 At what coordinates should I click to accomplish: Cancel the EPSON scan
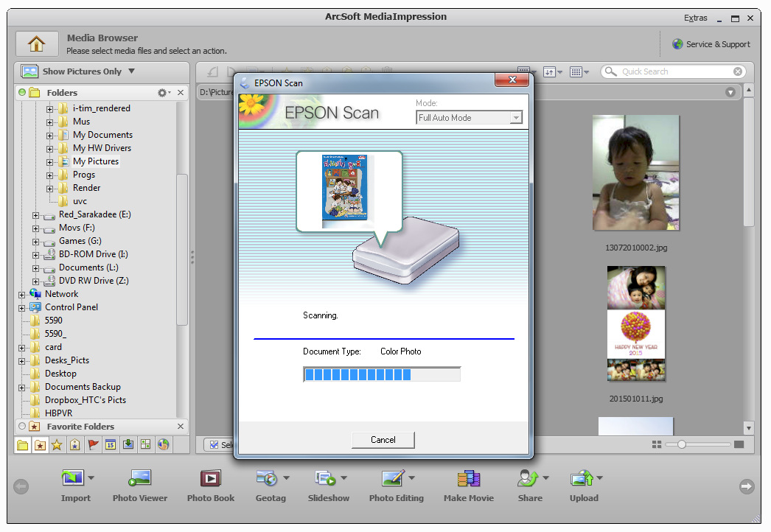[x=383, y=440]
